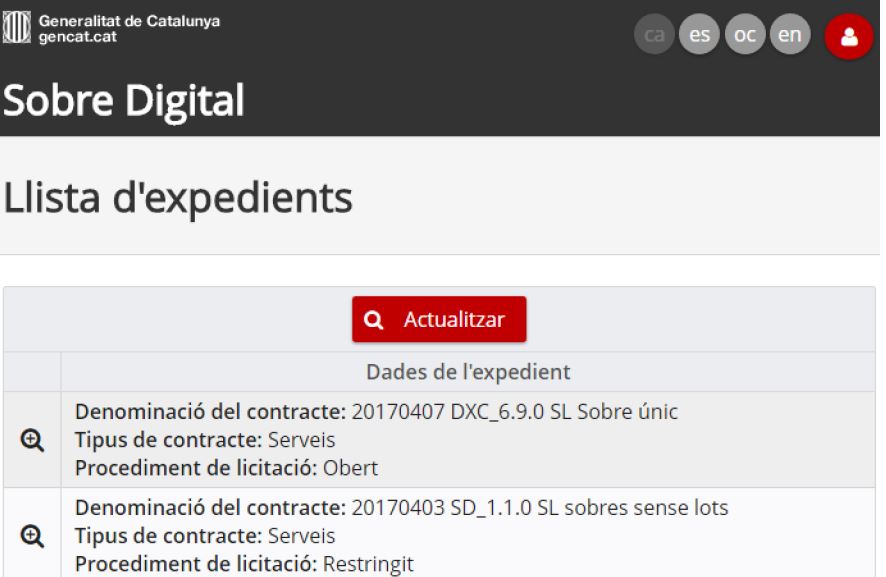
Task: Switch language to Occitan (oc)
Action: click(x=745, y=35)
